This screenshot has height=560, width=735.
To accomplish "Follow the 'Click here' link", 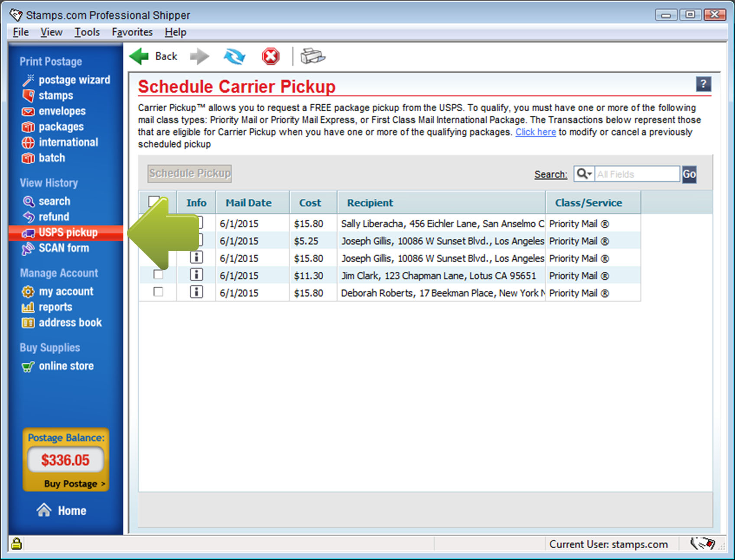I will tap(535, 132).
